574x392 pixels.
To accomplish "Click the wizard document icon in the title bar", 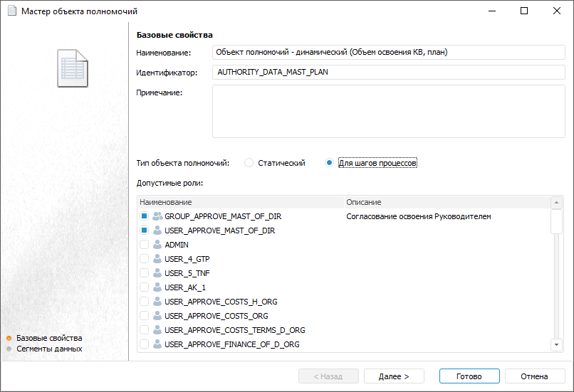I will click(11, 11).
